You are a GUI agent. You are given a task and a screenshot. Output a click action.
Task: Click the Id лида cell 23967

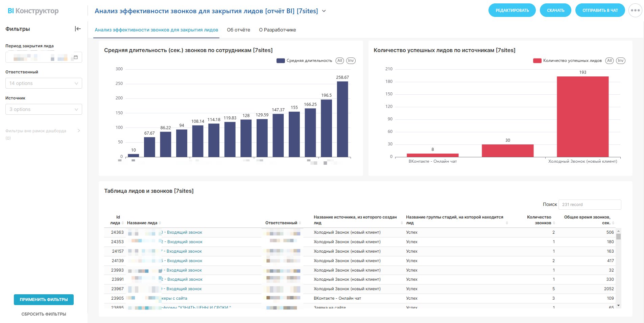pos(117,289)
